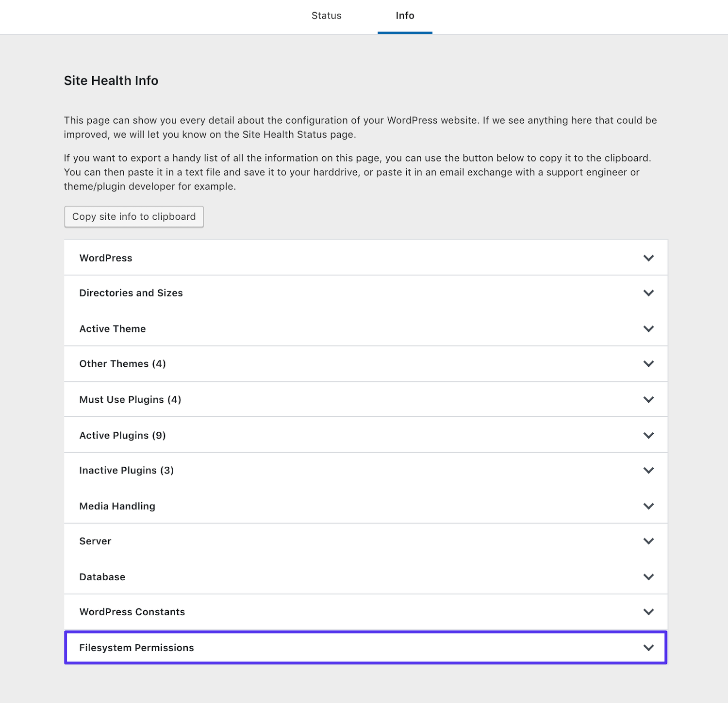Select the Info tab
The image size is (728, 703).
(x=405, y=16)
